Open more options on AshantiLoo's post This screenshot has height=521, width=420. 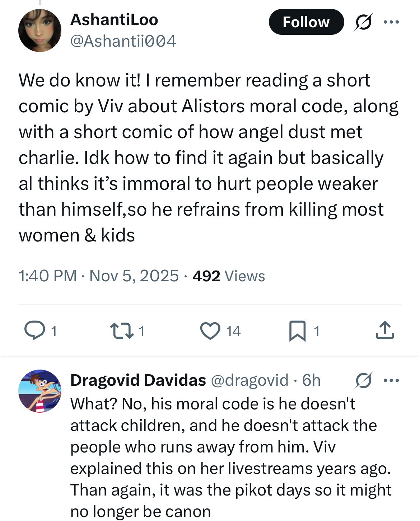(391, 22)
